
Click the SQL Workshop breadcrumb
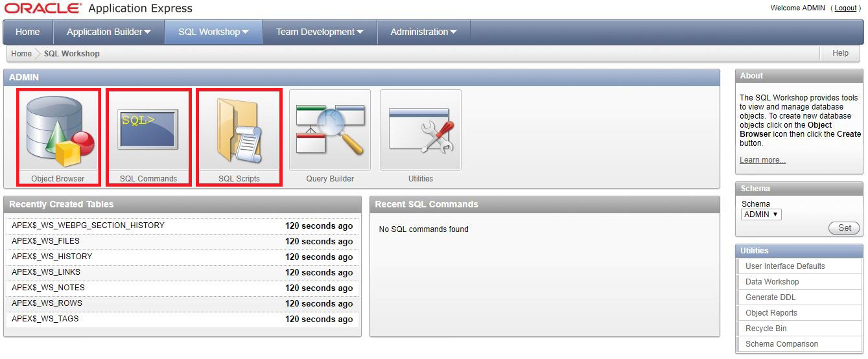[72, 54]
